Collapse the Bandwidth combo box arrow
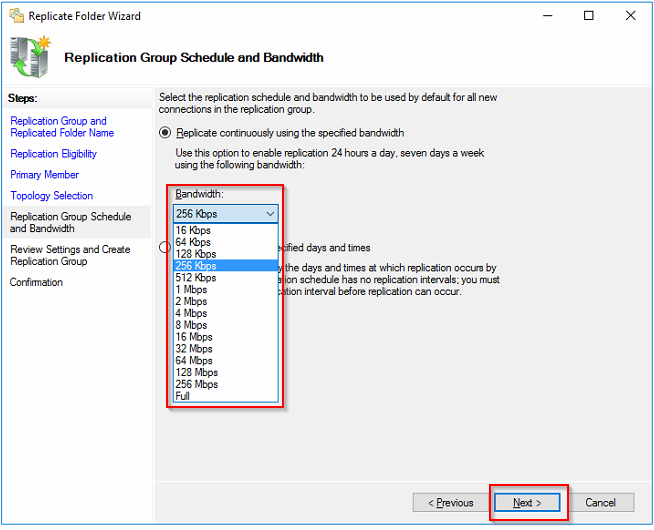The image size is (654, 530). pyautogui.click(x=270, y=213)
